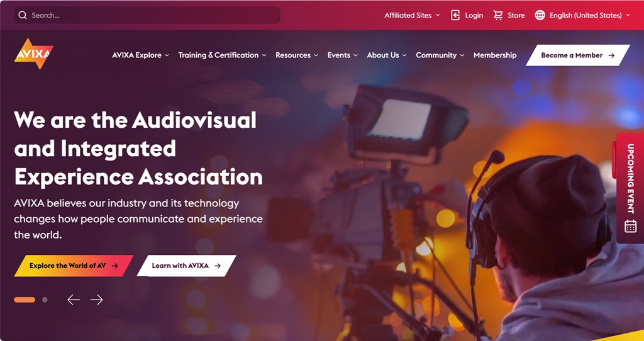
Task: Expand the About Us menu
Action: (x=387, y=55)
